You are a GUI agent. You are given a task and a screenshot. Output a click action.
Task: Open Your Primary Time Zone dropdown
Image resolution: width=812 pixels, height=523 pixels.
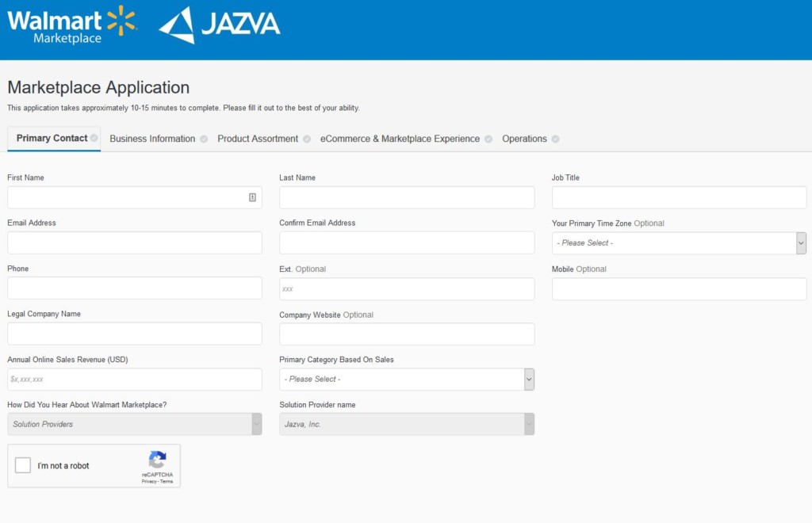pyautogui.click(x=679, y=243)
